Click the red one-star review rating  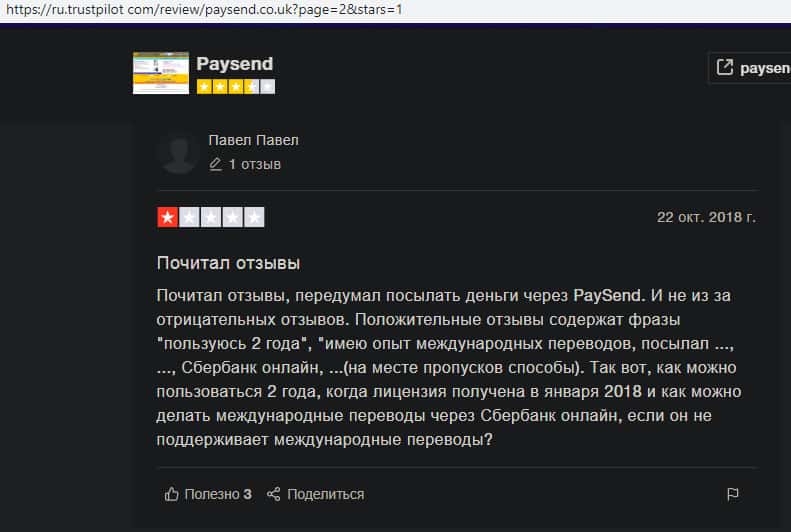pos(210,217)
